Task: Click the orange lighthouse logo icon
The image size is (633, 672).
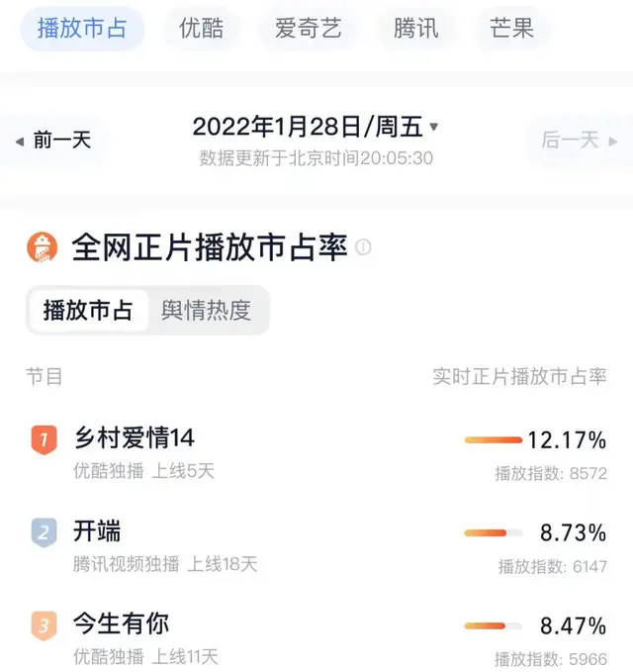Action: 42,247
